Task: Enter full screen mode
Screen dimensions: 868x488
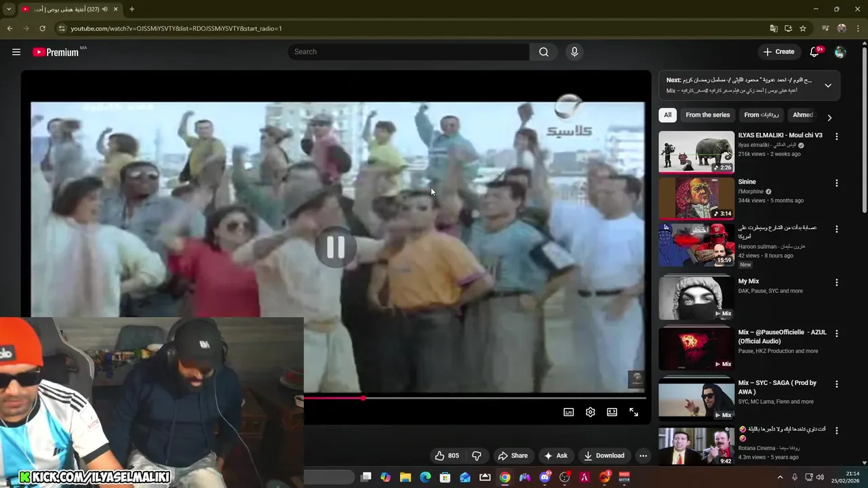Action: (x=633, y=412)
